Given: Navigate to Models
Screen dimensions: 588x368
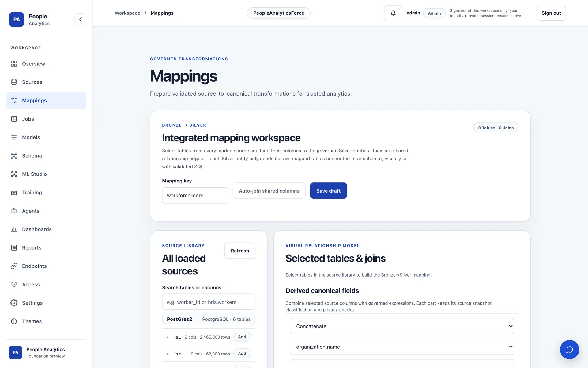Looking at the screenshot, I should pos(46,137).
